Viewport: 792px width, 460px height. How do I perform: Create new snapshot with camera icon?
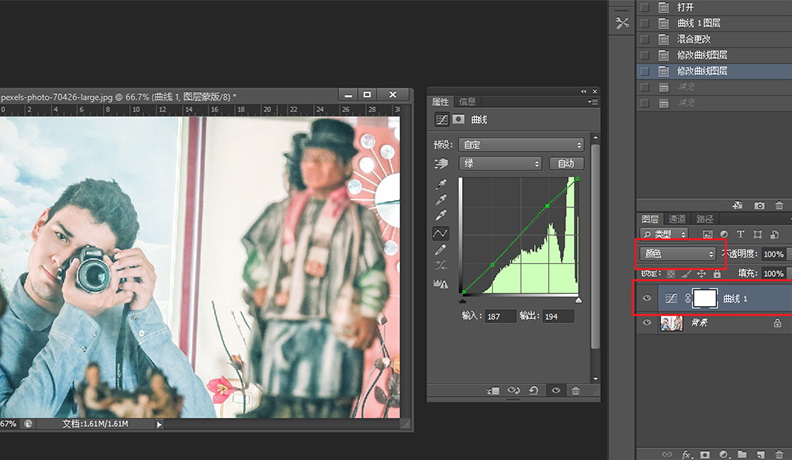point(760,205)
